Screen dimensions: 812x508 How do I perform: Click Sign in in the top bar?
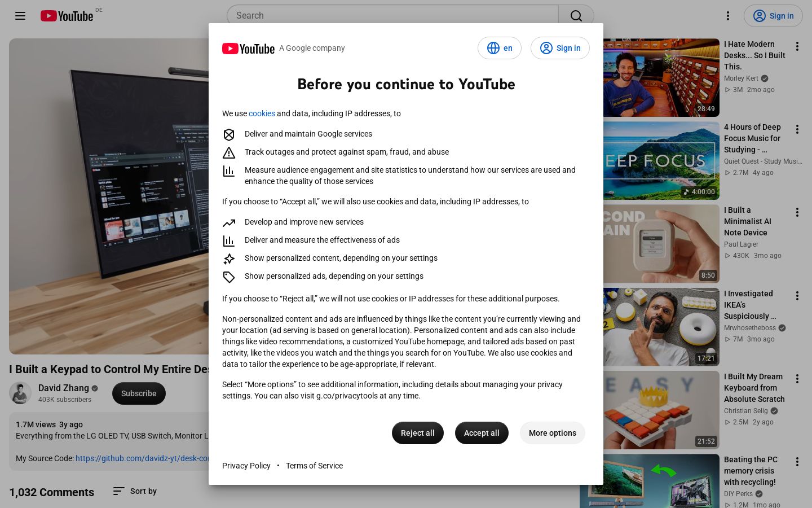point(773,16)
